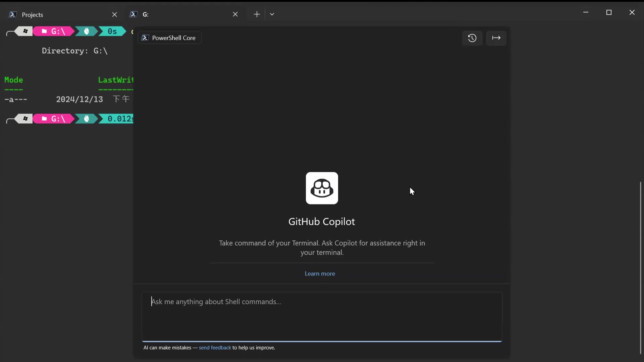The width and height of the screenshot is (644, 362).
Task: Close the terminal window
Action: [x=632, y=12]
